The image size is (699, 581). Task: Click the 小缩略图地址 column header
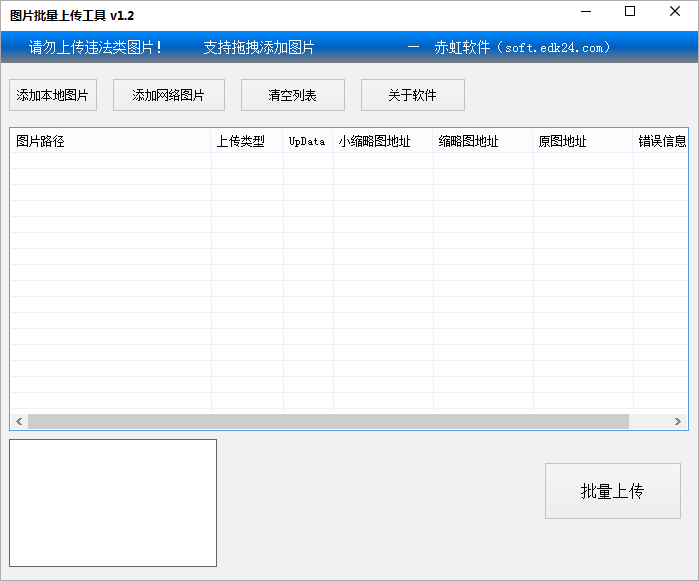click(383, 141)
